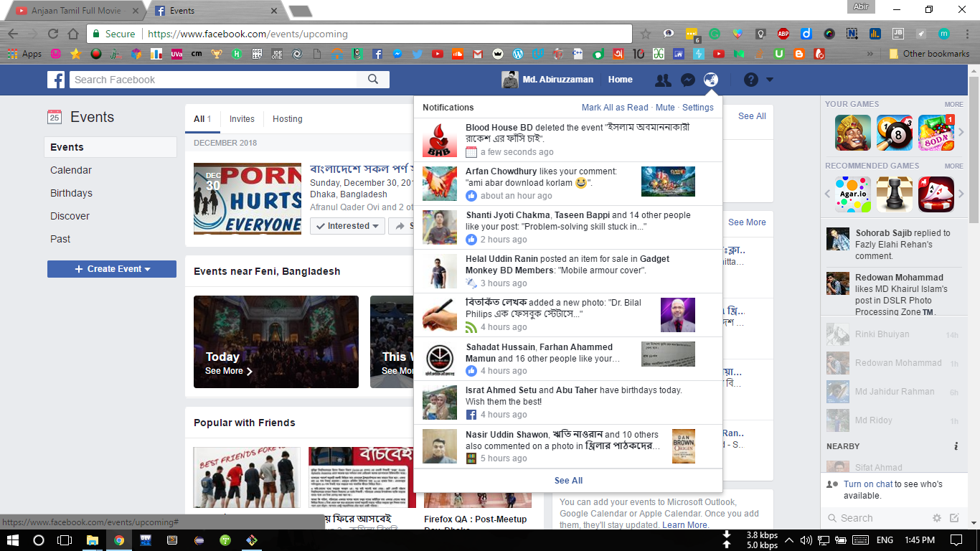
Task: Switch to the Invites tab
Action: (x=242, y=119)
